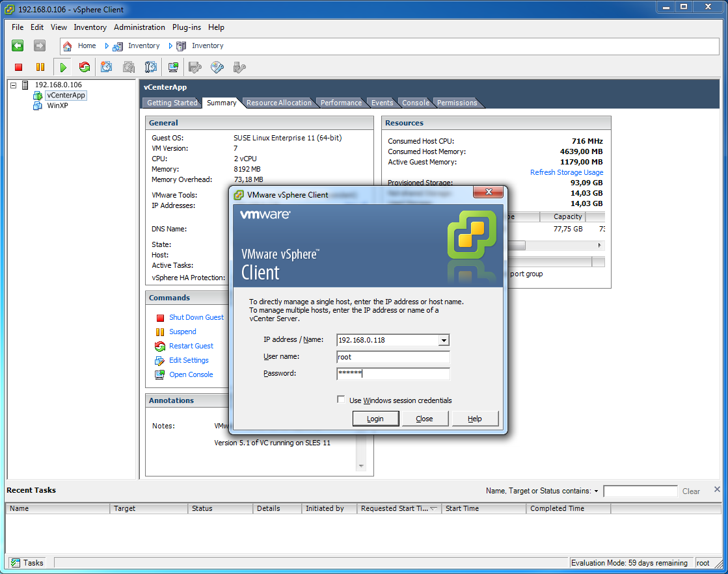Open the Administration menu
Image resolution: width=728 pixels, height=574 pixels.
[139, 27]
